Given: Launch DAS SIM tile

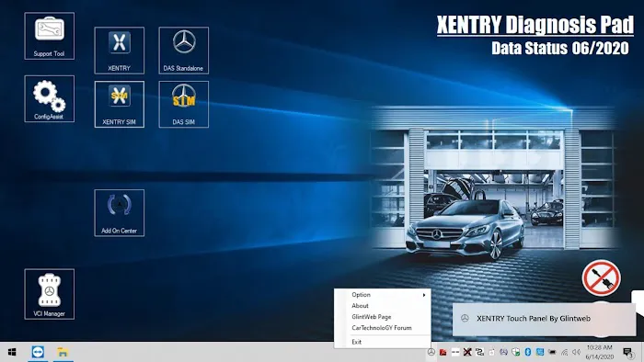Looking at the screenshot, I should pyautogui.click(x=184, y=104).
